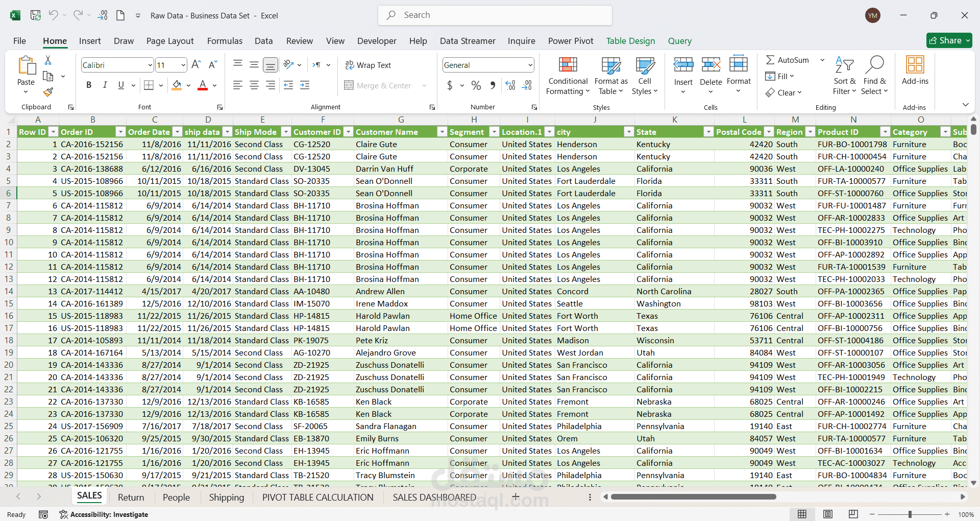Expand the font name Calibri dropdown
The width and height of the screenshot is (980, 521).
point(150,65)
